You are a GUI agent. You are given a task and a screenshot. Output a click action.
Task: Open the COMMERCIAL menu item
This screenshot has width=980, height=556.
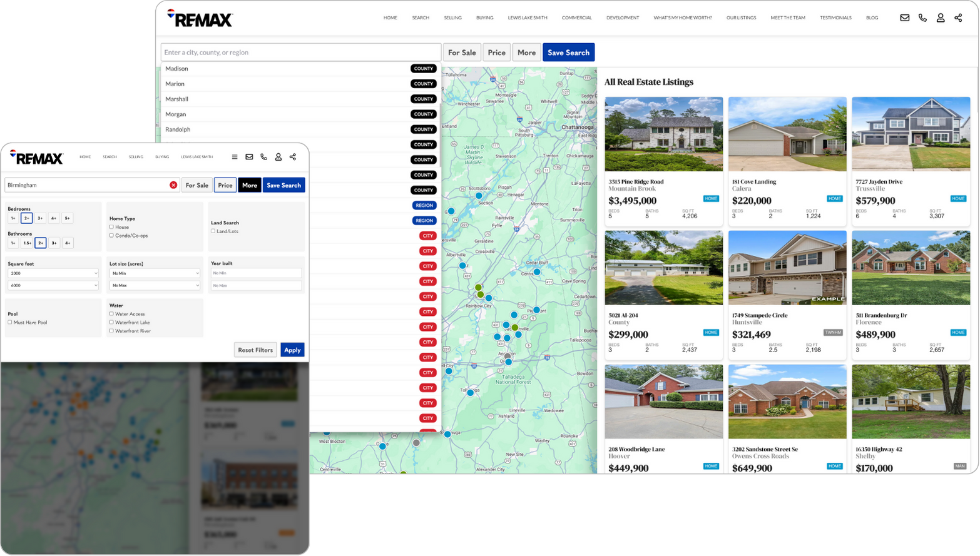(x=576, y=18)
